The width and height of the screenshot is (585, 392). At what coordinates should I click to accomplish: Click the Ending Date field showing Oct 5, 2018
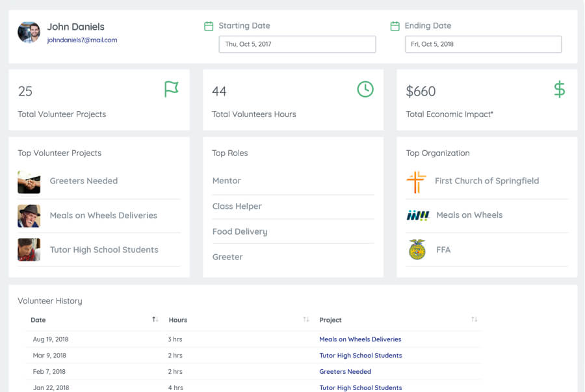[x=483, y=44]
